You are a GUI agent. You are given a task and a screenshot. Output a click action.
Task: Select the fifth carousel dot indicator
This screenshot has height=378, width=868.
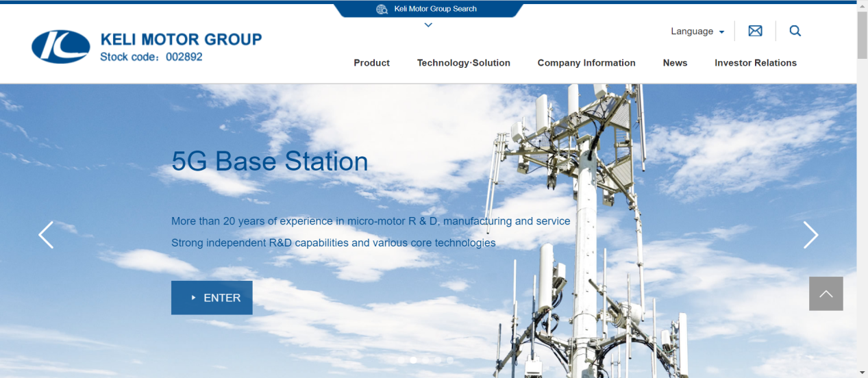coord(450,360)
